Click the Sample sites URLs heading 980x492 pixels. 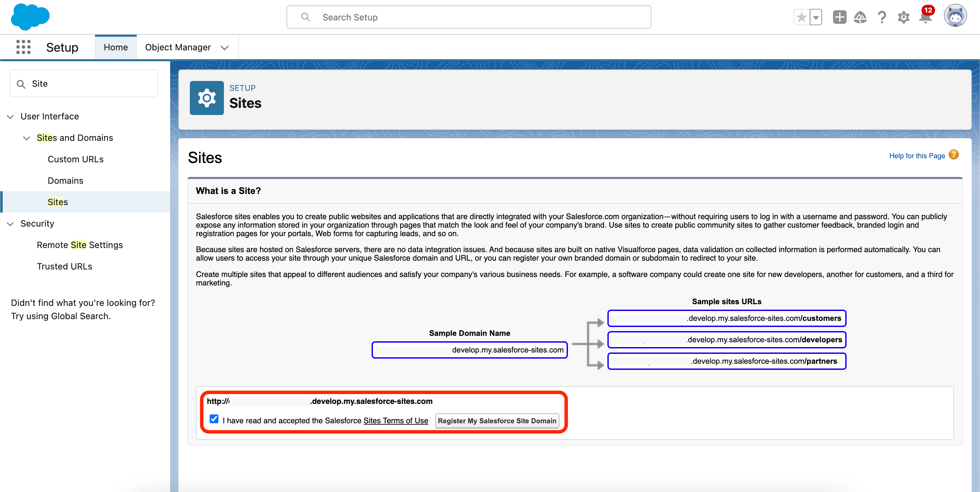coord(726,301)
